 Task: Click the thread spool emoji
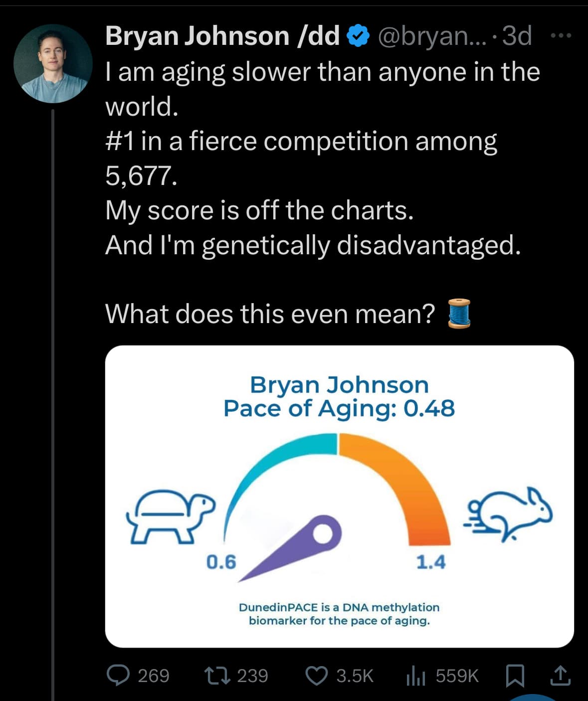pos(459,314)
